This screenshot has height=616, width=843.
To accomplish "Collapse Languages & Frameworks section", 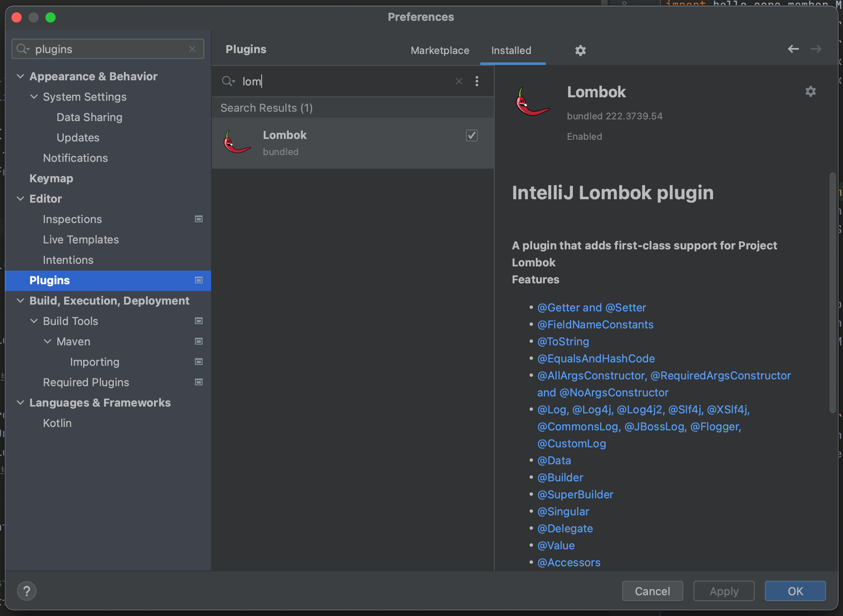I will [x=20, y=403].
